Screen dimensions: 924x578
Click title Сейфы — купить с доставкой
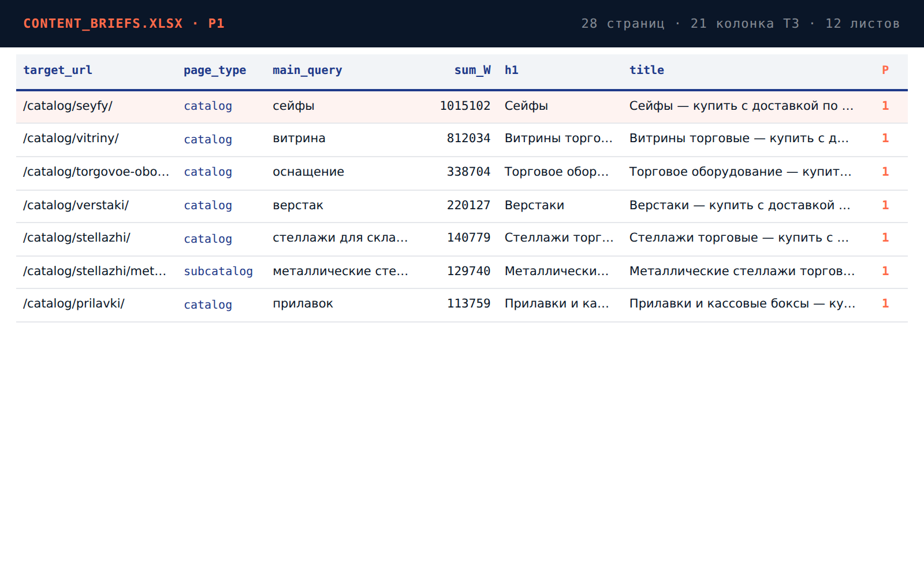tap(742, 106)
